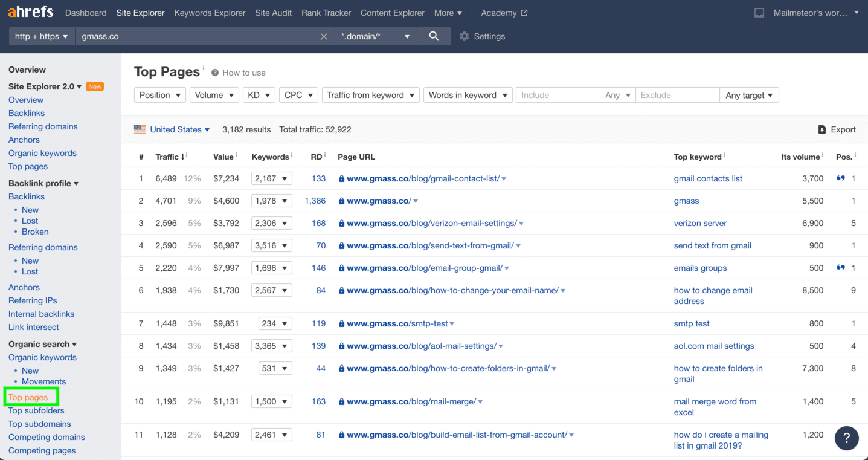Open Link intersect in sidebar
The image size is (868, 460).
34,327
